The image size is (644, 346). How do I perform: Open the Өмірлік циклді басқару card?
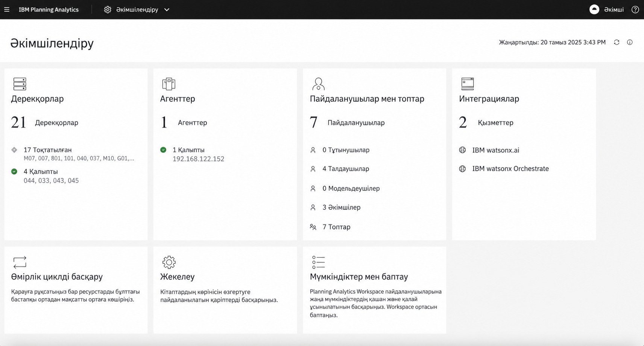[57, 277]
